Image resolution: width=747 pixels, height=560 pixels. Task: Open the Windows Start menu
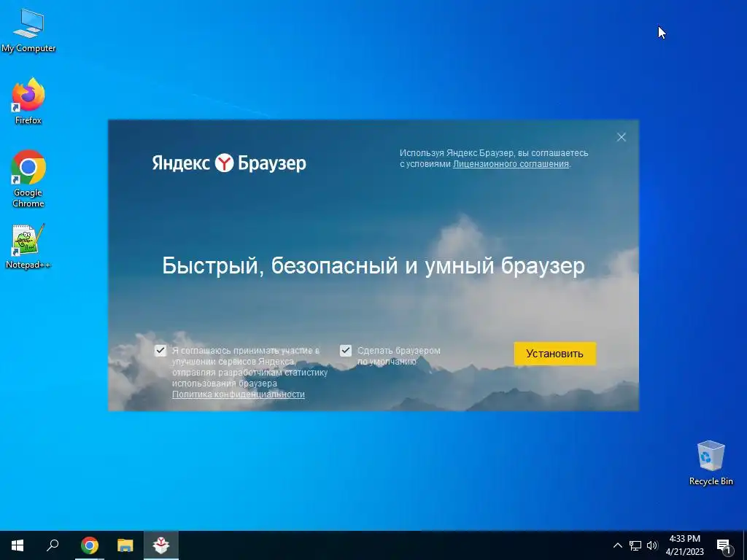tap(18, 545)
